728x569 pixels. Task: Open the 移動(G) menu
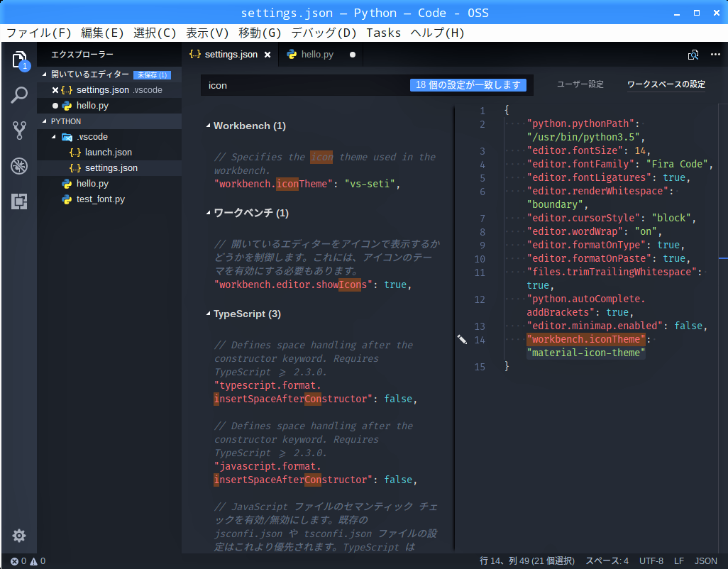[x=260, y=33]
